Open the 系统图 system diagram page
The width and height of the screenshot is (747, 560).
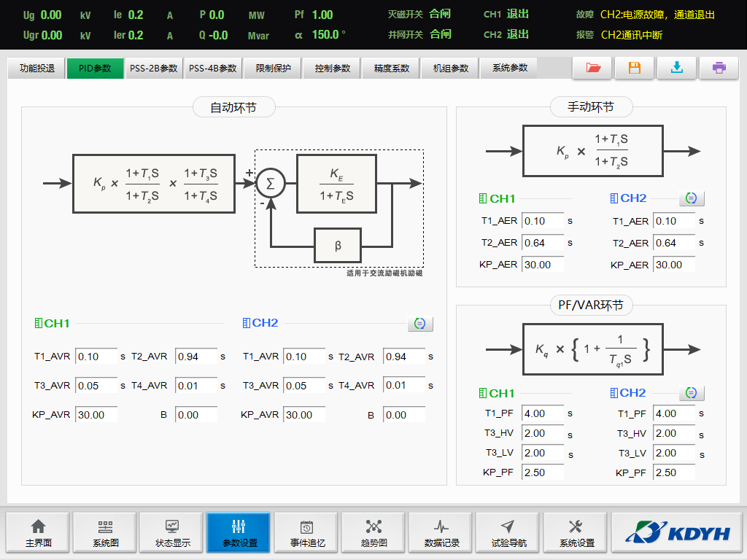click(105, 533)
